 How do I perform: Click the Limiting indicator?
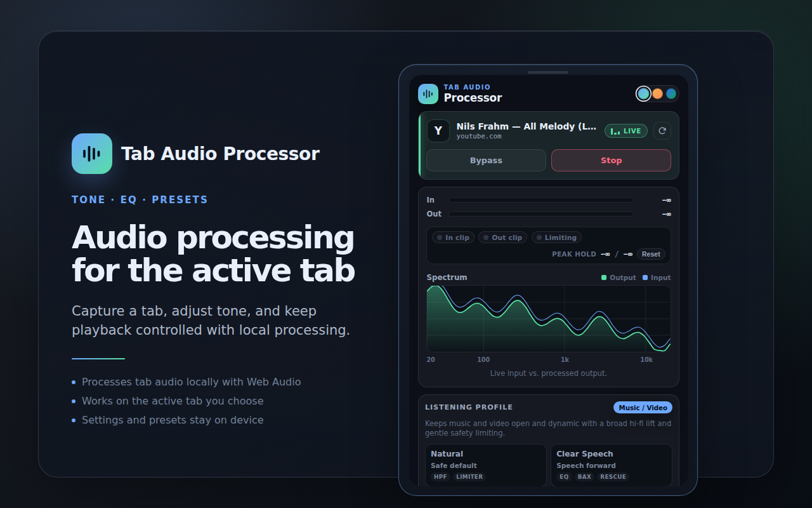(x=556, y=237)
